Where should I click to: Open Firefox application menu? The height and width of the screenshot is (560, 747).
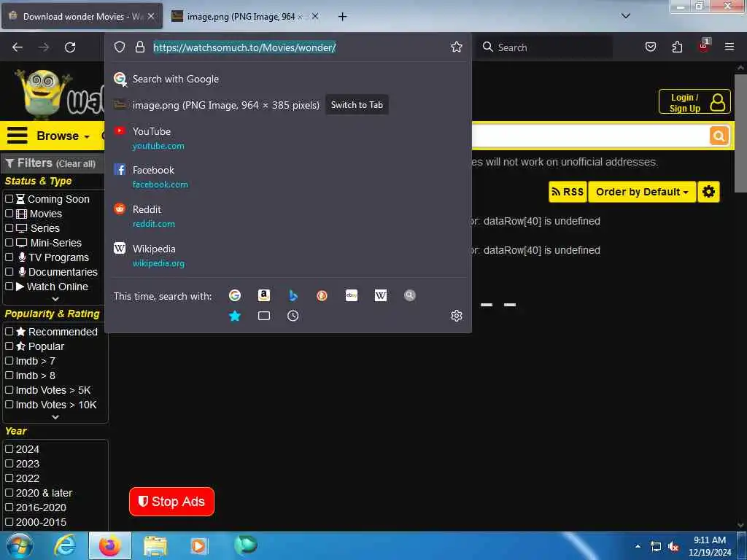(729, 47)
